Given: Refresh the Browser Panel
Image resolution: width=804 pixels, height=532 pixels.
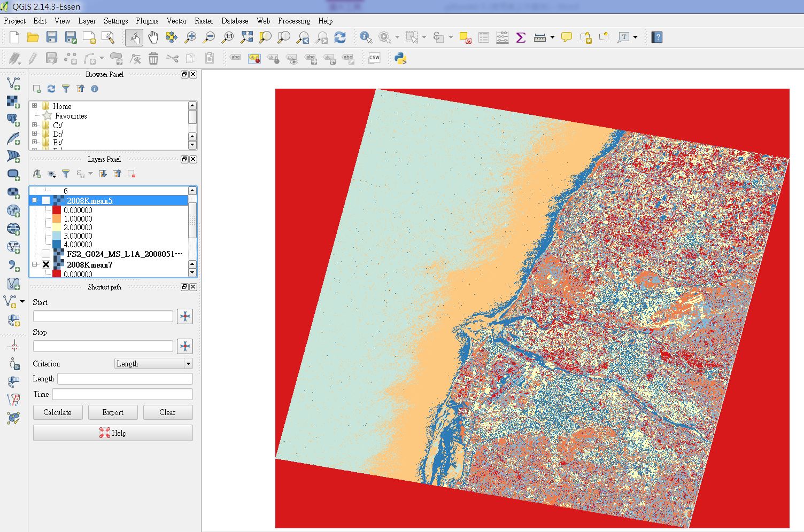Looking at the screenshot, I should (51, 89).
